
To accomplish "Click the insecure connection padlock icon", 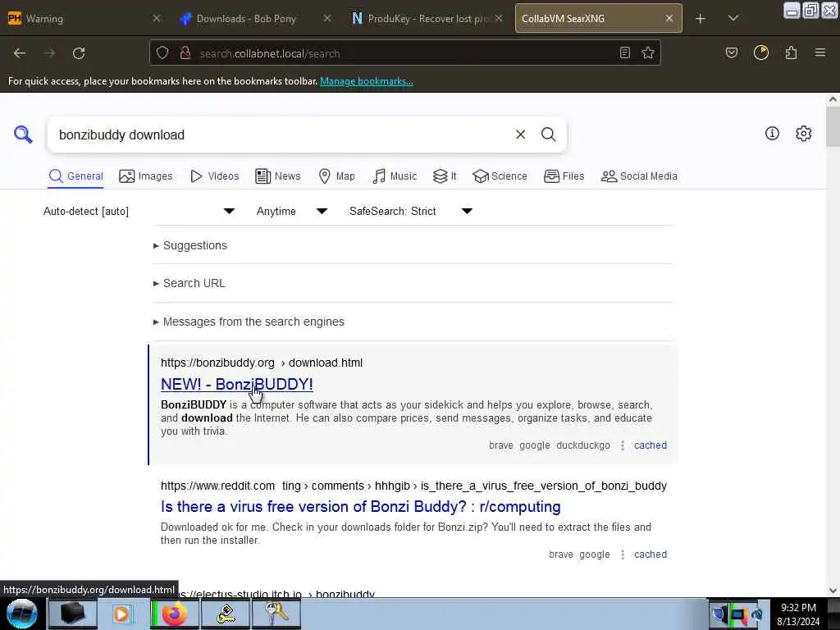I will (x=185, y=53).
